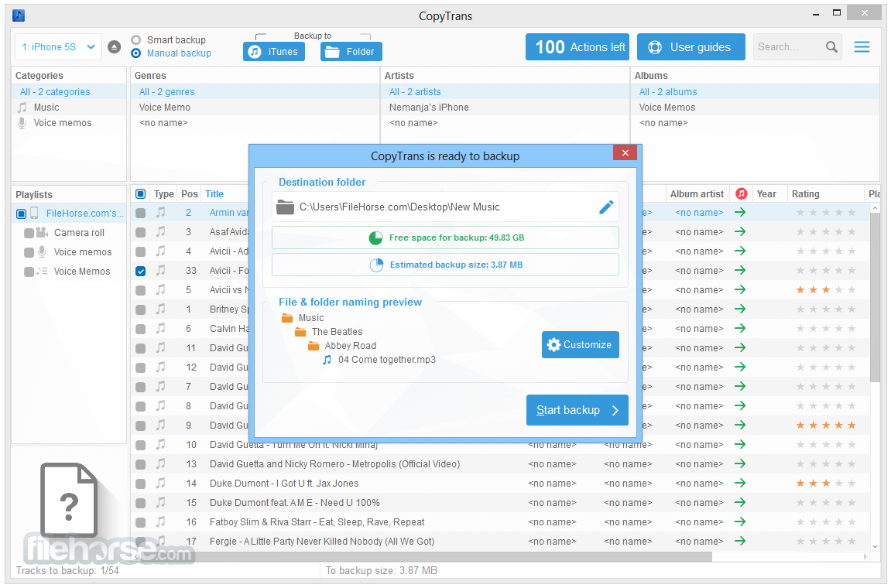Check the Armin van track checkbox
891x588 pixels.
coord(140,213)
